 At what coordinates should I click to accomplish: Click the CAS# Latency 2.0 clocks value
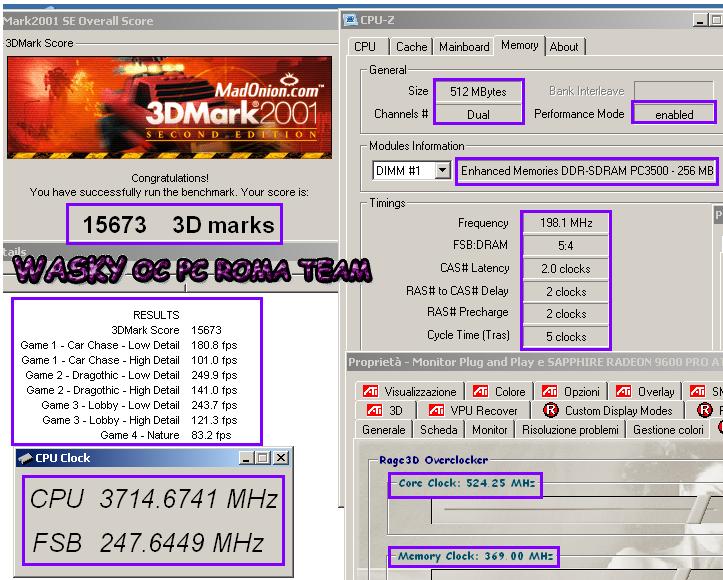tap(566, 269)
